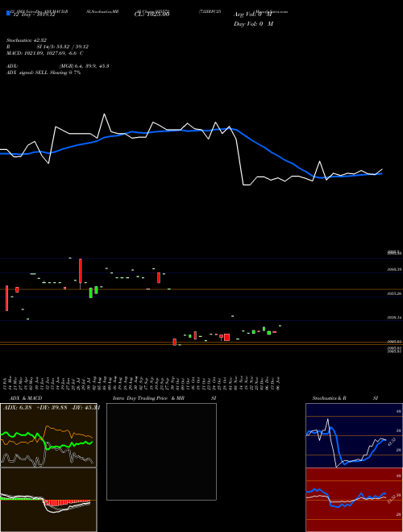Image resolution: width=403 pixels, height=532 pixels.
Task: Click the last date label '06 Jan'
Action: click(280, 383)
